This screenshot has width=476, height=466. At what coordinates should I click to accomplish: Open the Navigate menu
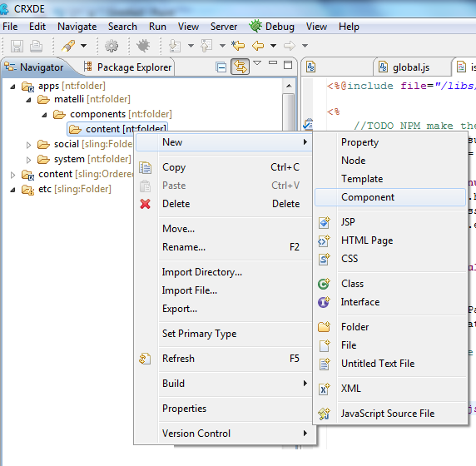click(77, 27)
